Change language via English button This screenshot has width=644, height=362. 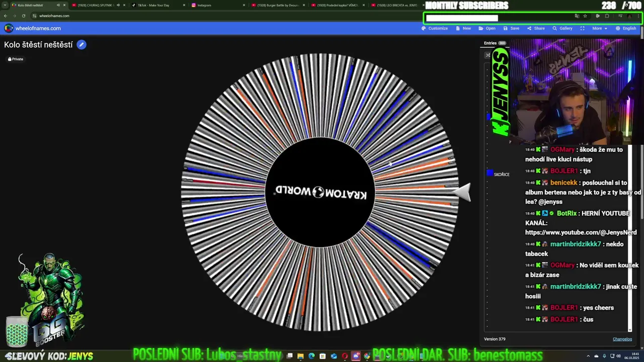pyautogui.click(x=626, y=28)
